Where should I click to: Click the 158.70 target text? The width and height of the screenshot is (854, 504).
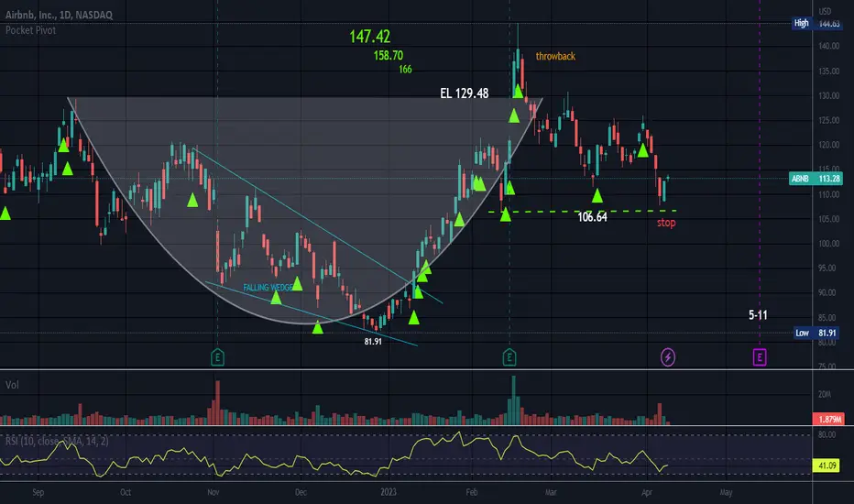389,56
